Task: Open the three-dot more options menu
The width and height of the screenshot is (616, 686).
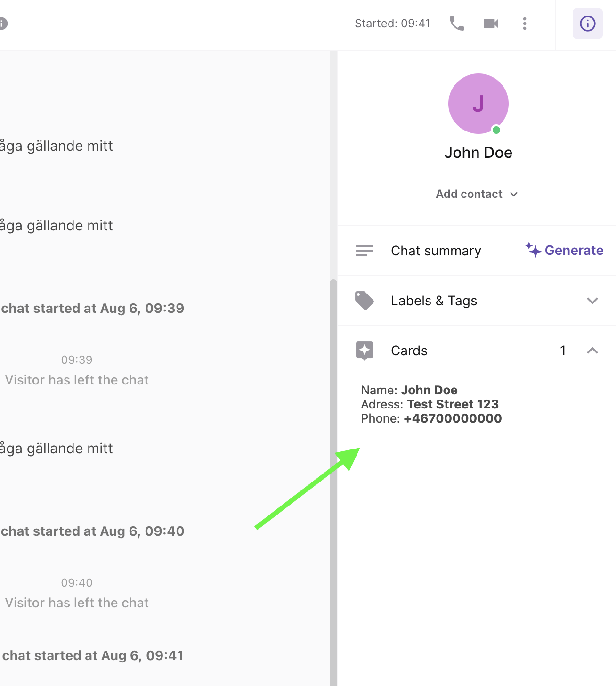Action: pyautogui.click(x=524, y=24)
